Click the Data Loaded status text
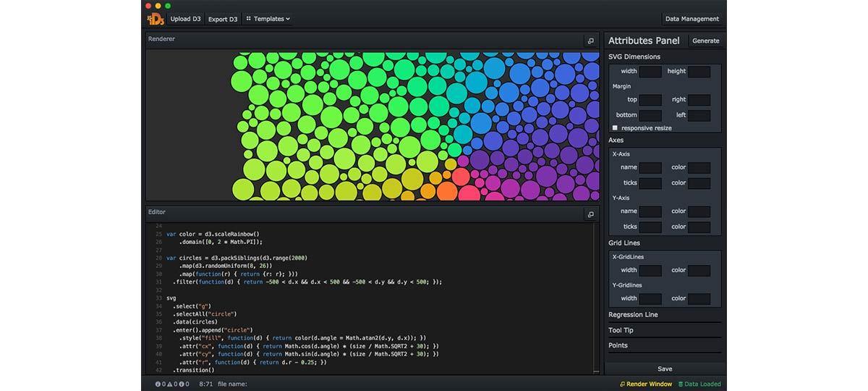The height and width of the screenshot is (391, 868). point(703,384)
